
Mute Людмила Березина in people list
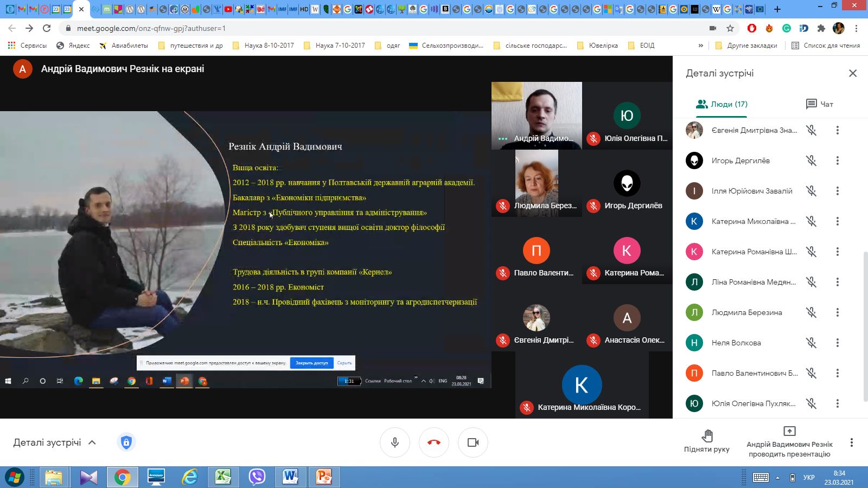click(x=811, y=312)
